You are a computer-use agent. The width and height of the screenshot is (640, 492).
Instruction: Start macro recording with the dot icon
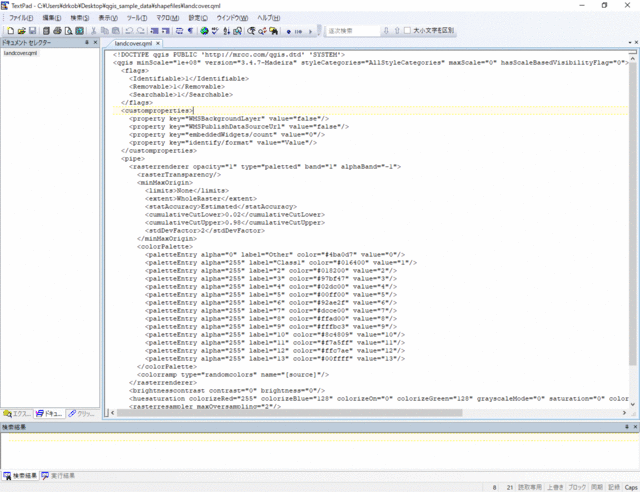(289, 31)
